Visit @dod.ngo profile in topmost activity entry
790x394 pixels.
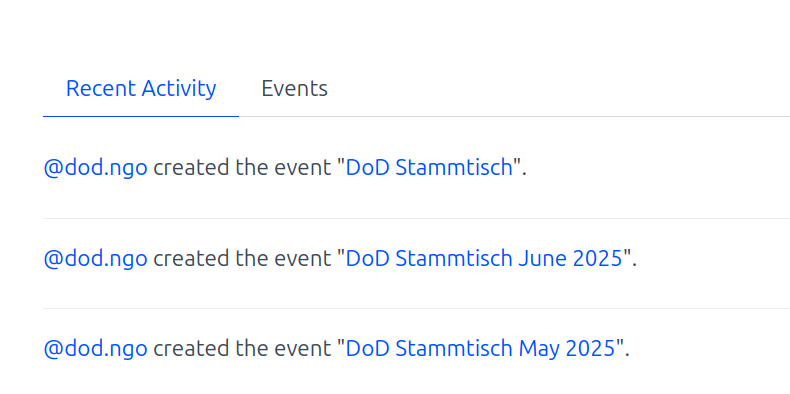click(96, 168)
